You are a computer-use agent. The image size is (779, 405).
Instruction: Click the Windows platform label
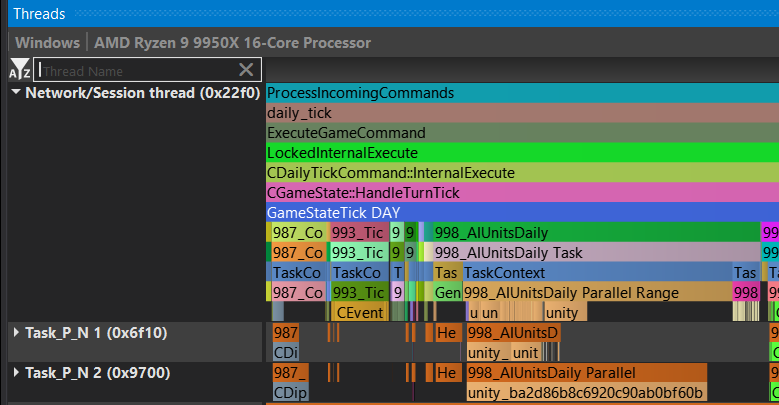(47, 43)
